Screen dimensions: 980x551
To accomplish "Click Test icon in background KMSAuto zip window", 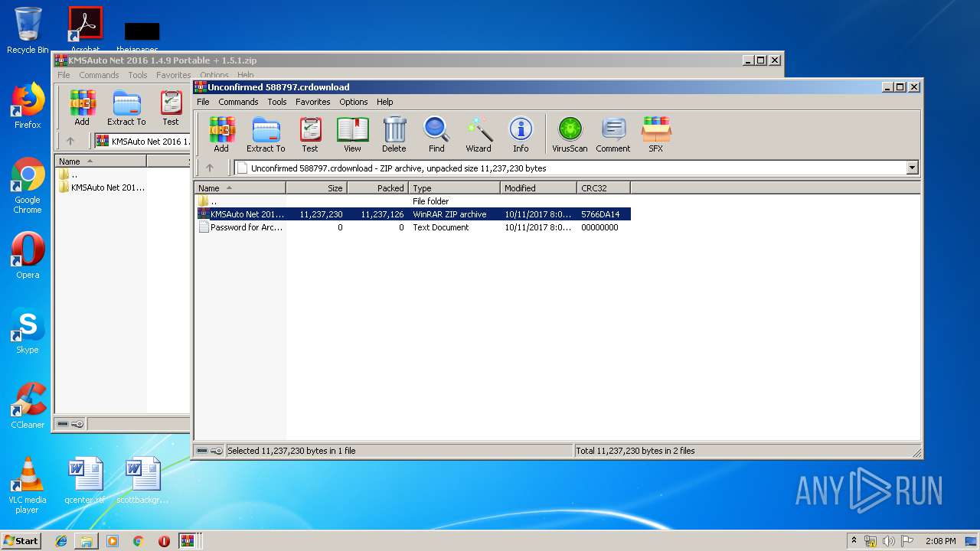I will (x=171, y=108).
